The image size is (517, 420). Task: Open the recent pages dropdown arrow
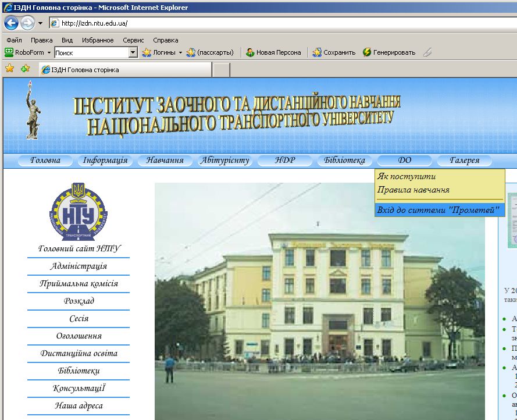[x=40, y=23]
